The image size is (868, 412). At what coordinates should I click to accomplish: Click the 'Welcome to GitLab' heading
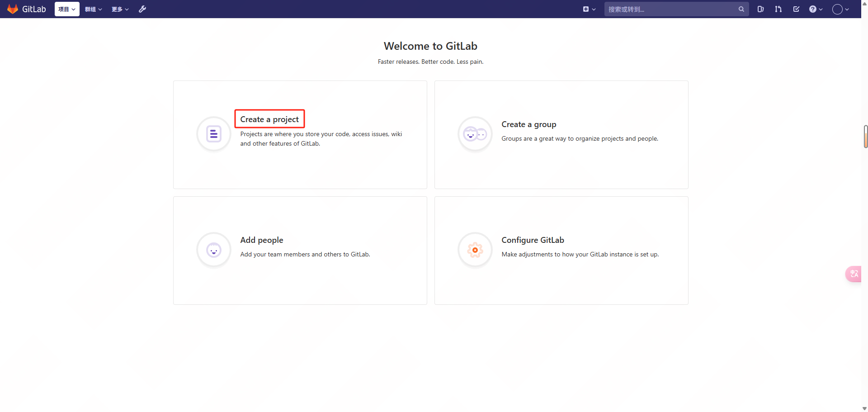point(430,46)
